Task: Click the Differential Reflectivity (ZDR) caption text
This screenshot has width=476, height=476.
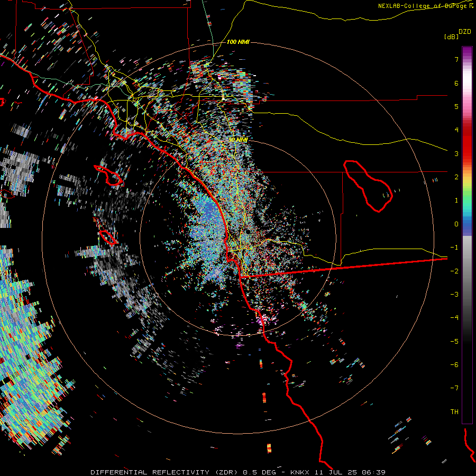Action: [165, 472]
